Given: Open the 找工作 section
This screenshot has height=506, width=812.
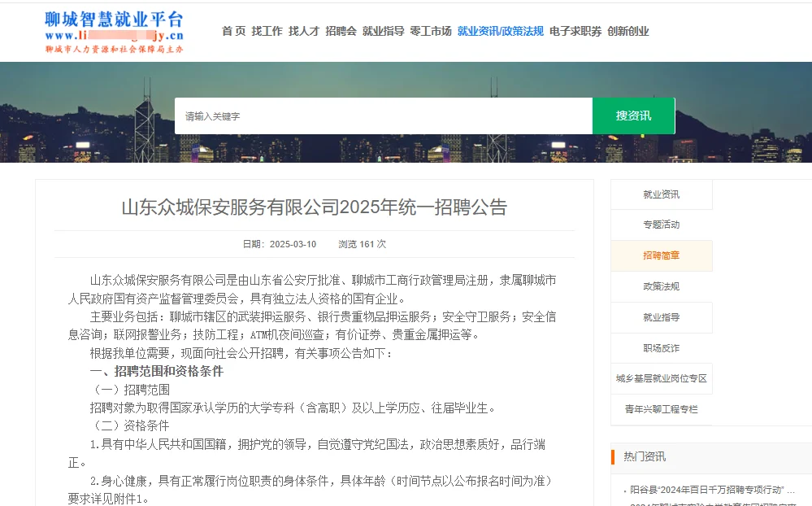Looking at the screenshot, I should [x=267, y=32].
